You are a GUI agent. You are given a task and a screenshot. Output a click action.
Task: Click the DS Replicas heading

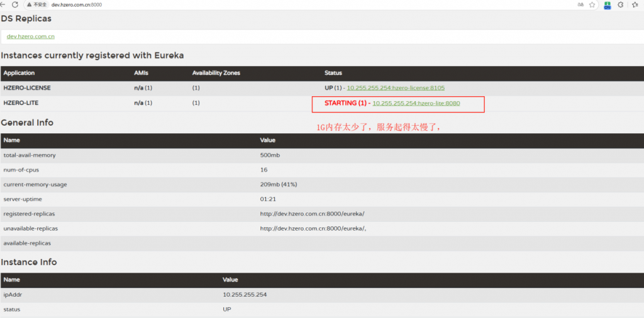[26, 19]
